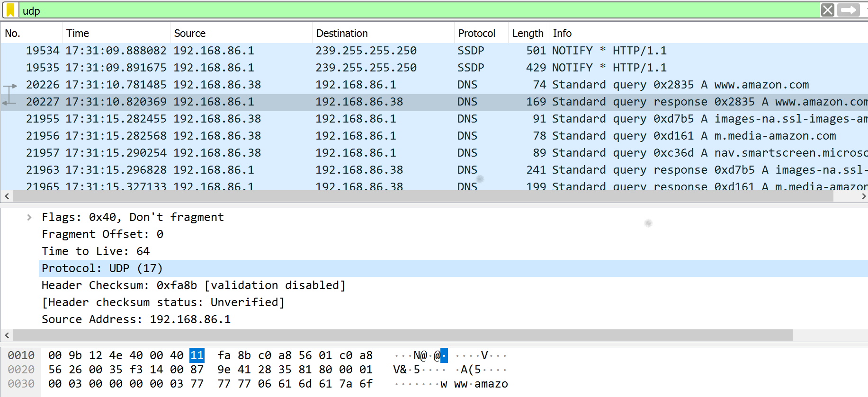868x397 pixels.
Task: Expand the Flags: 0x40 tree item
Action: (x=29, y=217)
